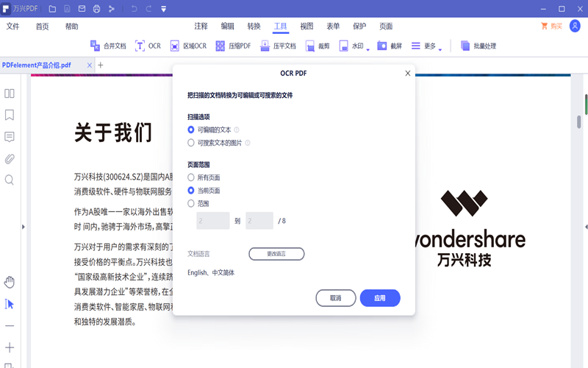Click the range start page input field
The height and width of the screenshot is (368, 588).
(213, 221)
